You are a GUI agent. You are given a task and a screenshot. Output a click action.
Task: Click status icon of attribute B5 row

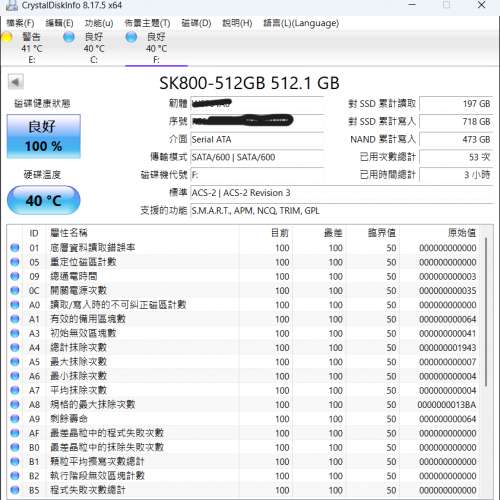[15, 490]
